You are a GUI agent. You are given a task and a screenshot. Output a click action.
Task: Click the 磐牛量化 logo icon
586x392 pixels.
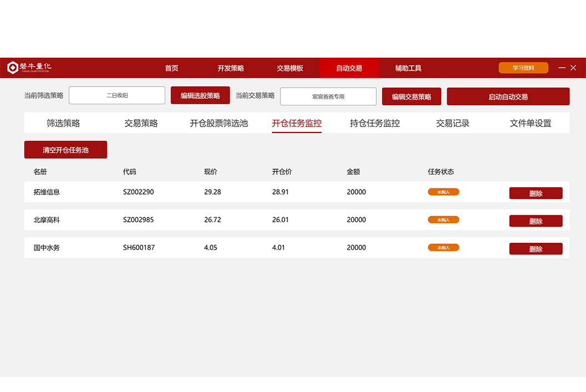point(13,68)
